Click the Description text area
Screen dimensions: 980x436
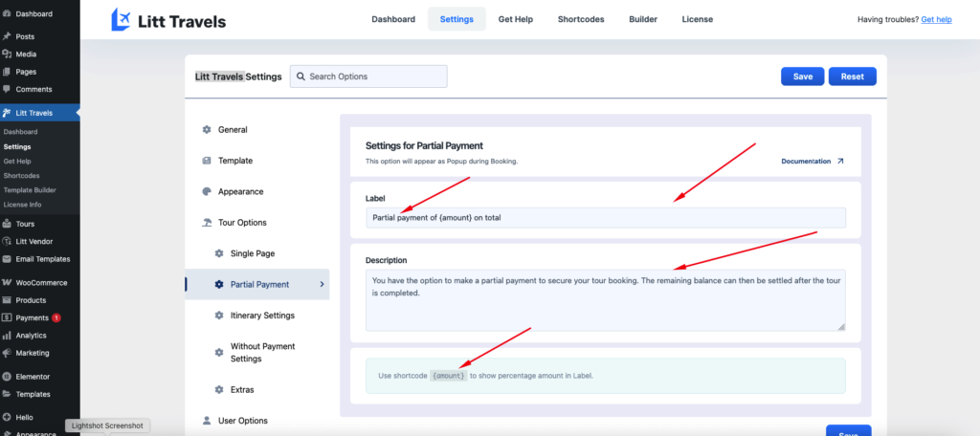(x=605, y=300)
